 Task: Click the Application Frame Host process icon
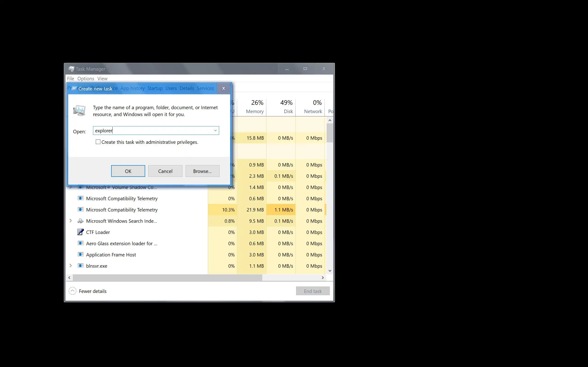[80, 254]
